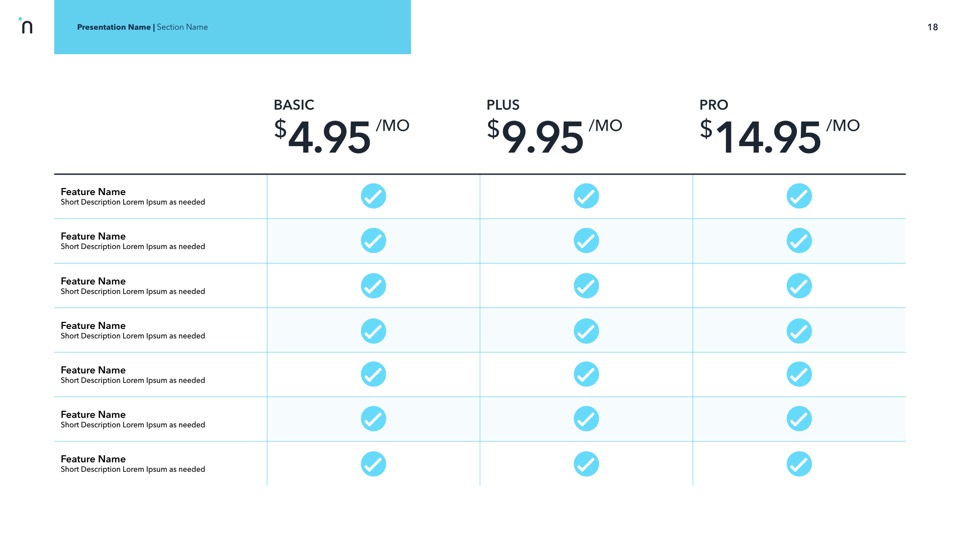Click the PLUS checkmark in fourth feature row
960x540 pixels.
tap(586, 330)
